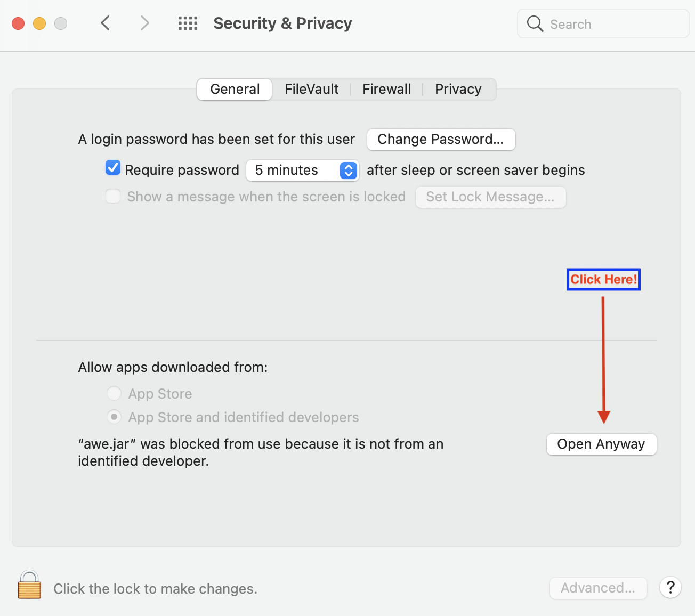Go forward with the right chevron arrow
Screen dimensions: 695x616
(144, 23)
